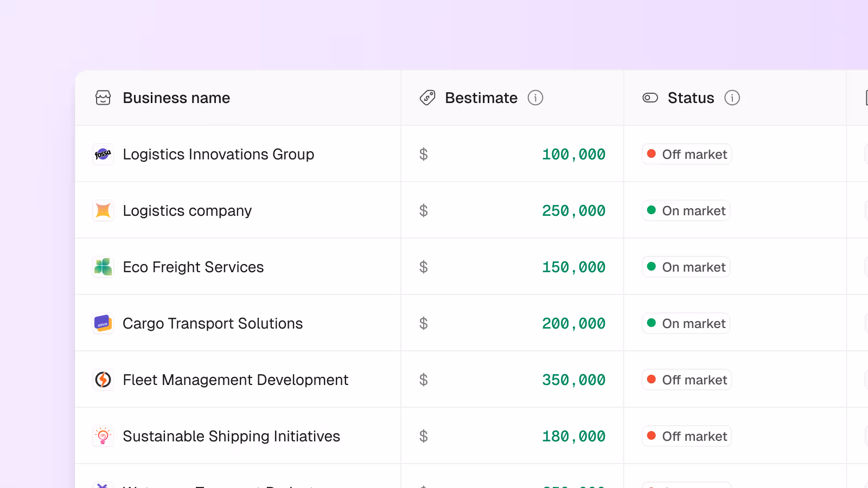Click the dollar sign in Eco Freight Services row
This screenshot has width=868, height=488.
(424, 267)
